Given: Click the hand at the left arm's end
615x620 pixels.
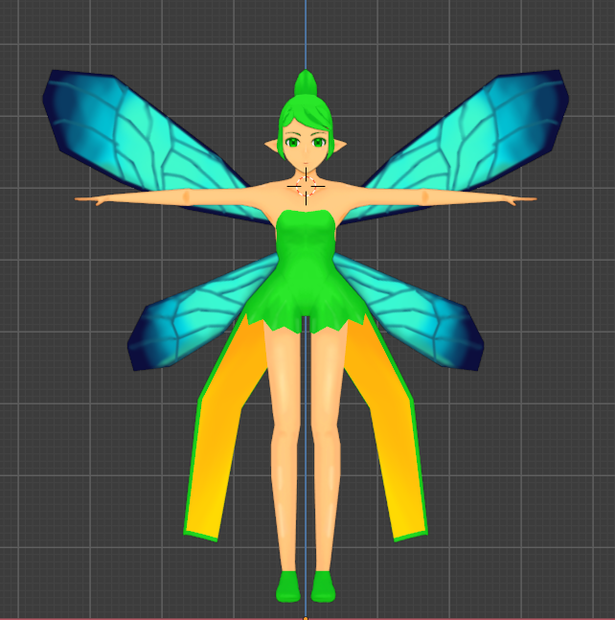Looking at the screenshot, I should (x=89, y=200).
